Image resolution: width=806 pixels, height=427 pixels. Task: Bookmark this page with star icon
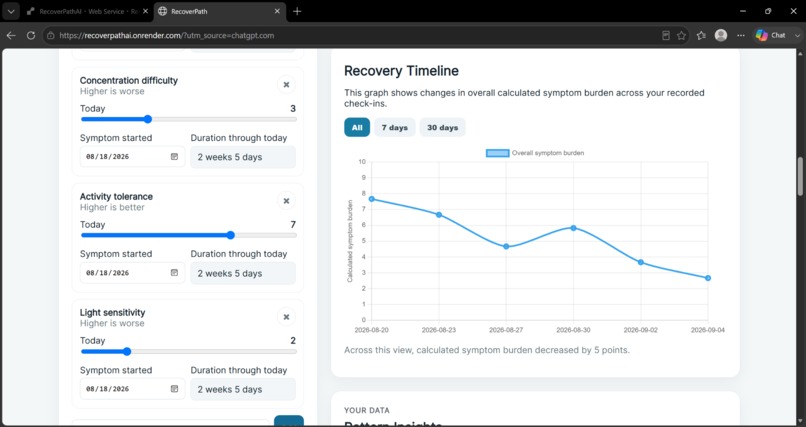pos(682,35)
